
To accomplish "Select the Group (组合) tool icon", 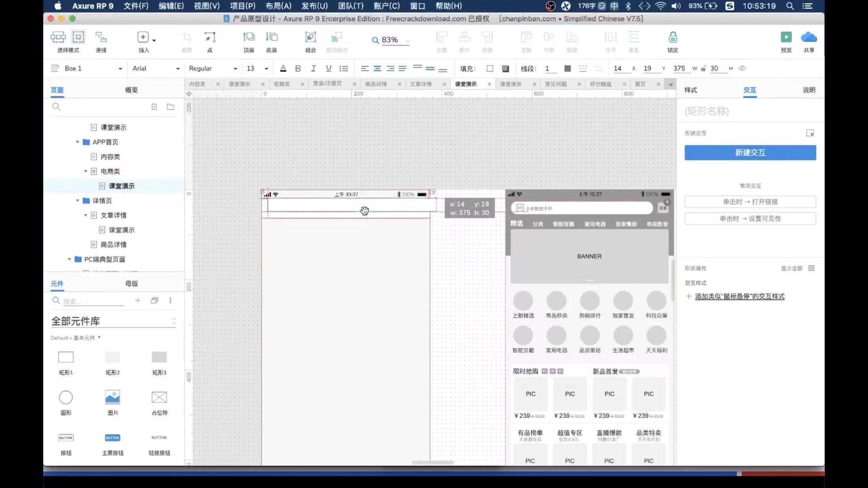I will (310, 37).
